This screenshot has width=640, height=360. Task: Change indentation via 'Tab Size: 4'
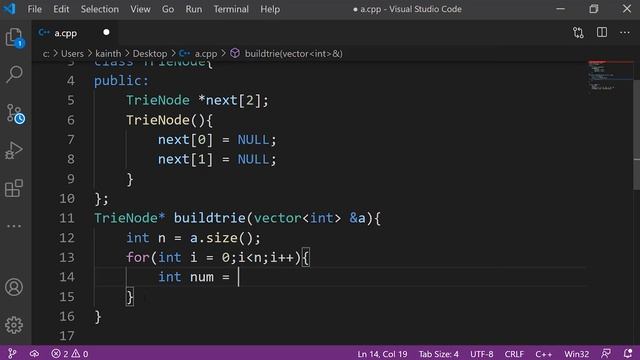[x=439, y=354]
